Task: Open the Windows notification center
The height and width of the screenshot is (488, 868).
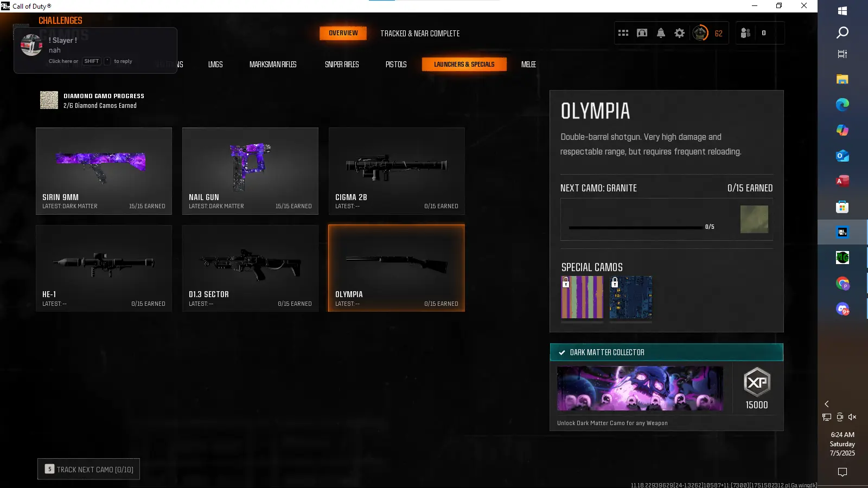Action: tap(843, 472)
